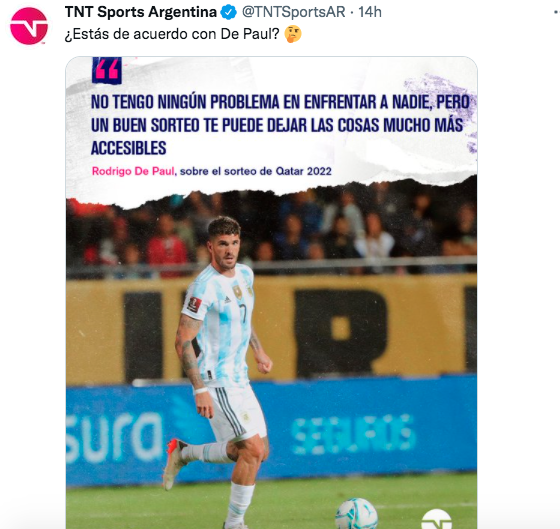Click the red sleeve patch on the jersey

pos(194,305)
